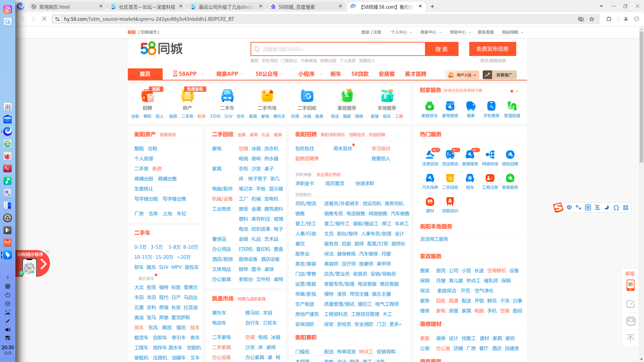Click the 搜索 search button
The width and height of the screenshot is (644, 362).
point(441,49)
